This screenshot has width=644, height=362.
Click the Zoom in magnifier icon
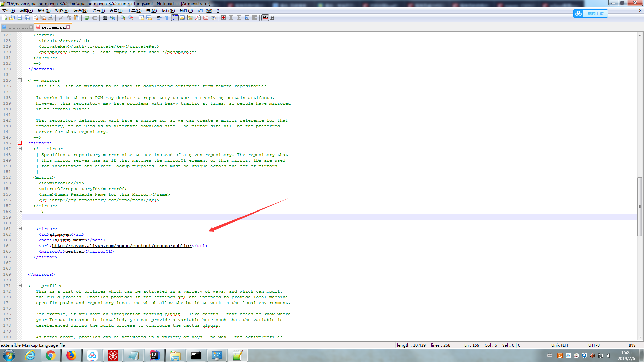pyautogui.click(x=123, y=18)
